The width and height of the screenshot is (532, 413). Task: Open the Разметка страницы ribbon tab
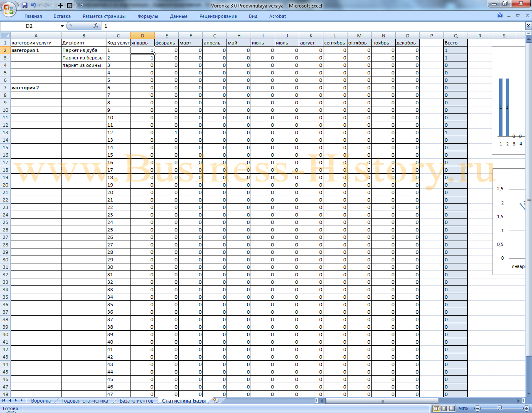tap(104, 16)
